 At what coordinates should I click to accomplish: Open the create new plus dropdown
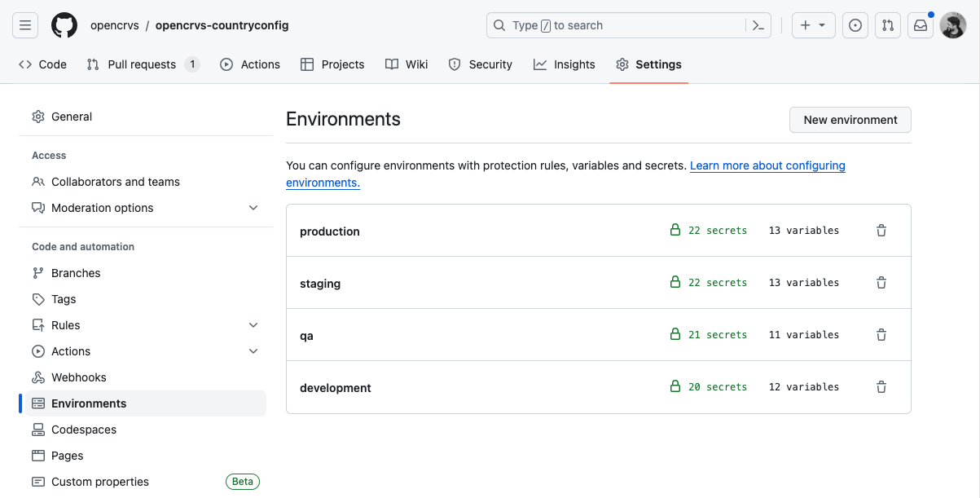click(x=813, y=25)
